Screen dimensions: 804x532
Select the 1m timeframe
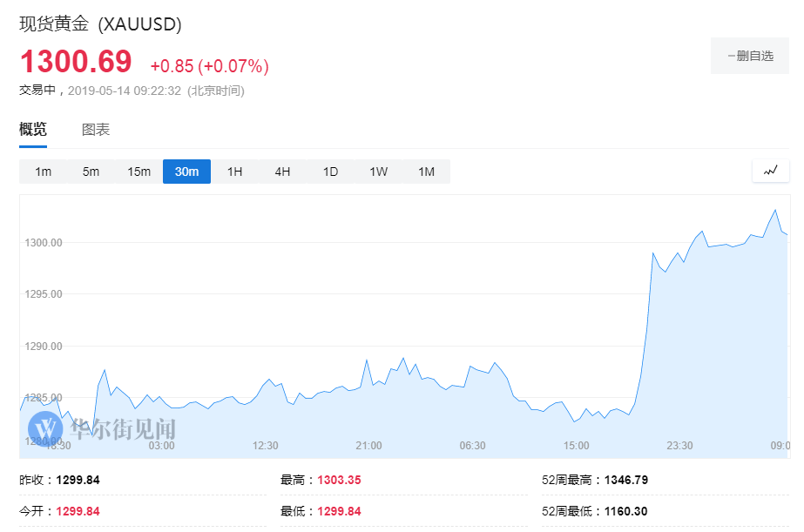coord(43,172)
